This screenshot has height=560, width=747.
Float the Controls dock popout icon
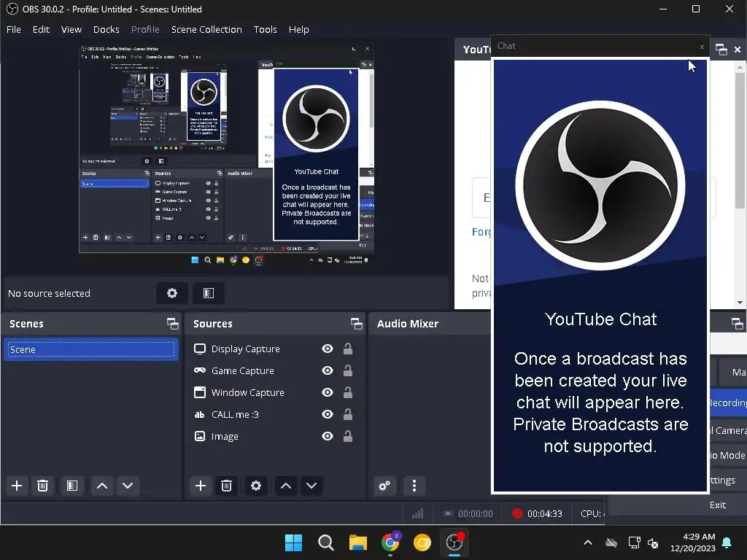click(737, 324)
